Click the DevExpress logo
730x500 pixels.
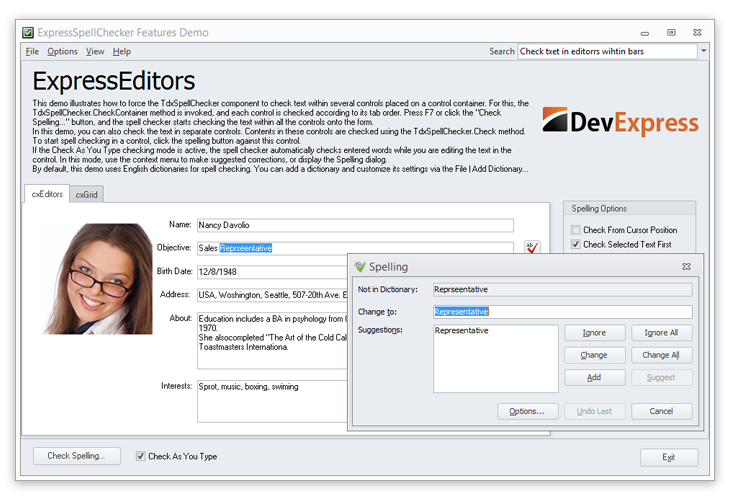[x=620, y=122]
